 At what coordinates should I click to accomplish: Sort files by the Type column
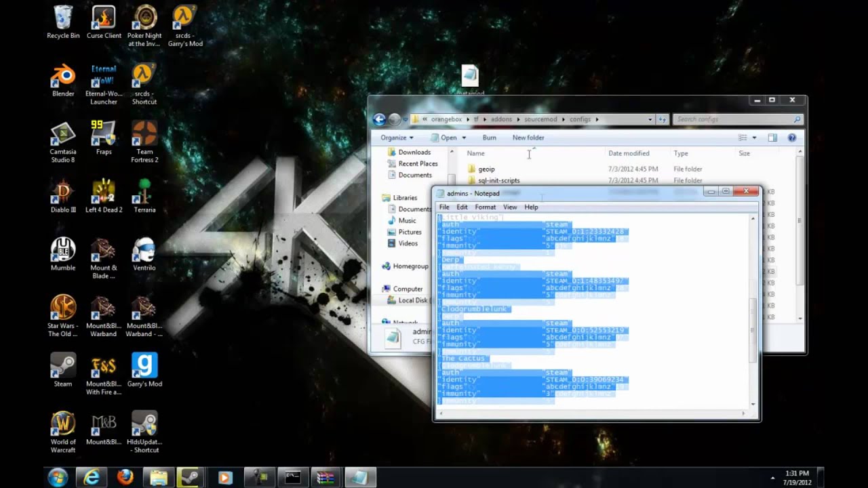[x=681, y=153]
